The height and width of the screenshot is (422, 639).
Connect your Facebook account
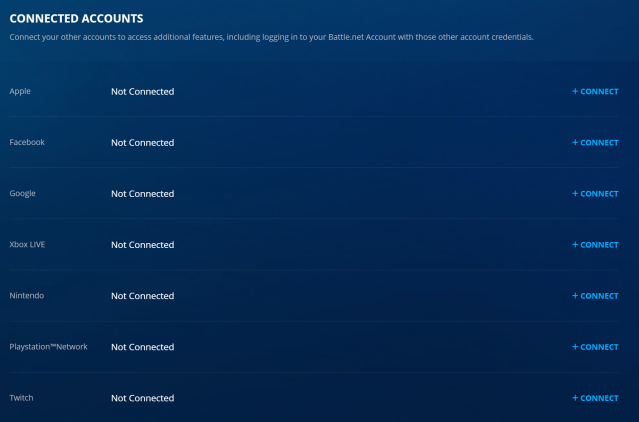click(x=595, y=143)
